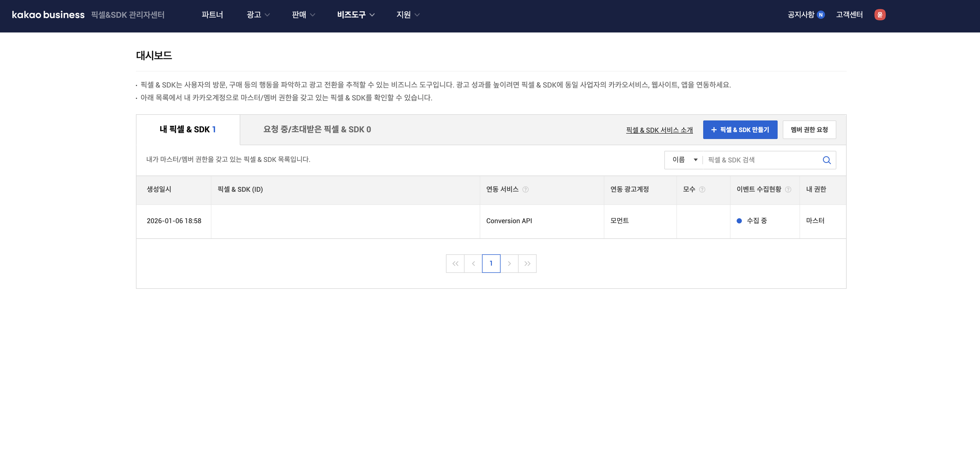Show help for 이벤트 수집현황 column
The image size is (980, 470).
click(788, 189)
